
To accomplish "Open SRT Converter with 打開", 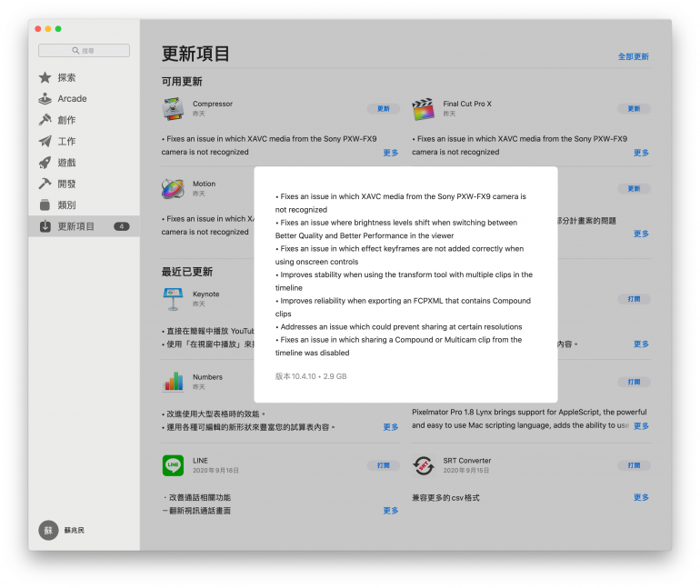I will pyautogui.click(x=634, y=465).
